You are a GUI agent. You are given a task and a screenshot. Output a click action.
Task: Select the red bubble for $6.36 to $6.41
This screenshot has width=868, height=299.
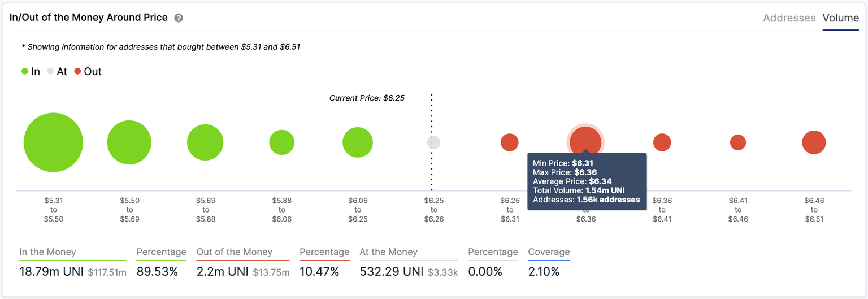coord(662,142)
